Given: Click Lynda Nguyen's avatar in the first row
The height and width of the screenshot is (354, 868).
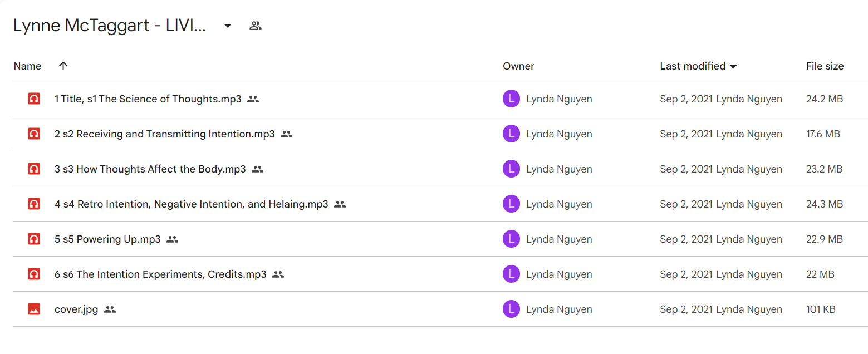Looking at the screenshot, I should point(511,99).
